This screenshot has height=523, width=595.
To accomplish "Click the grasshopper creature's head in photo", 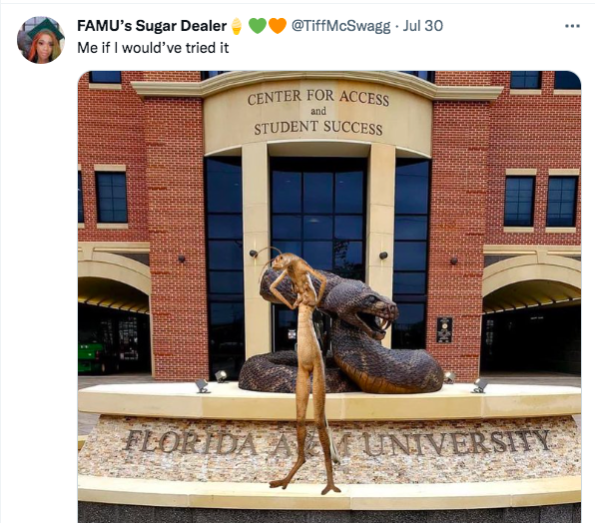I will tap(284, 261).
